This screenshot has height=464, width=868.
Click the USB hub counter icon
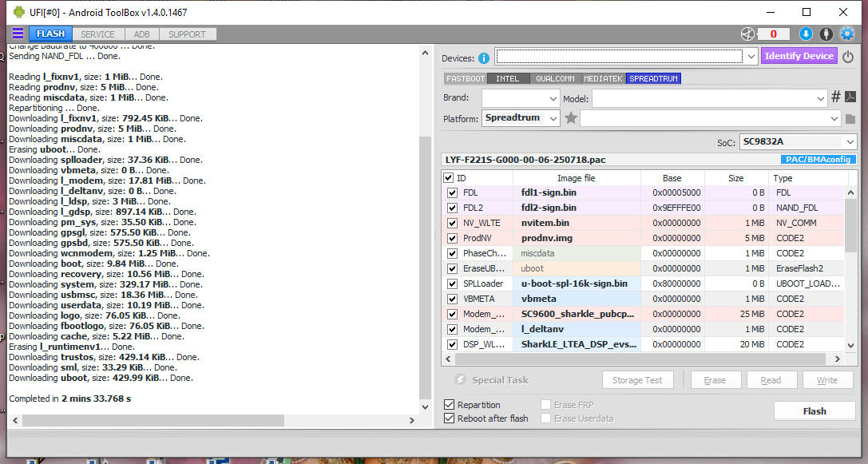(x=748, y=34)
